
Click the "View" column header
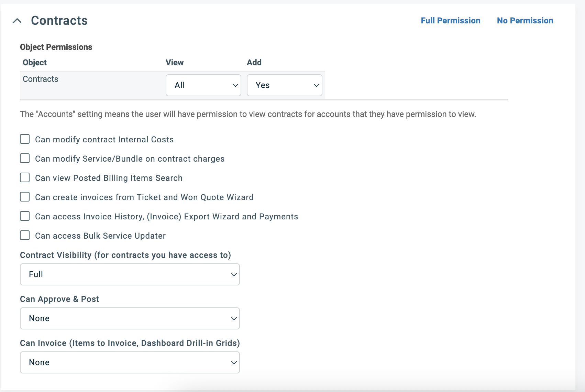(174, 62)
